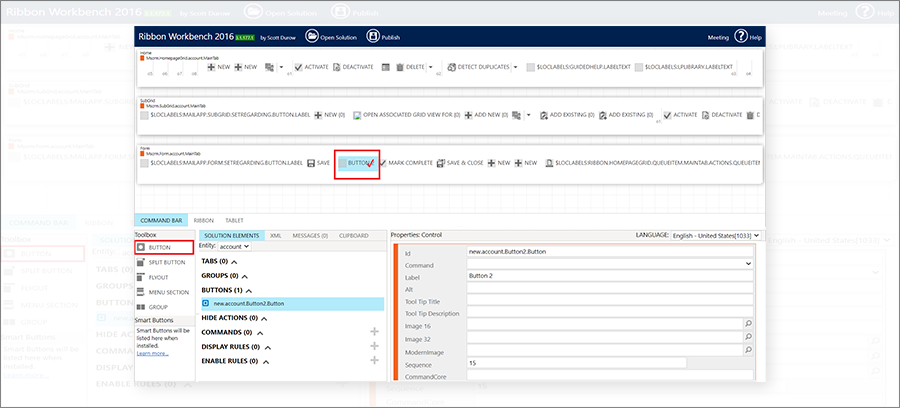Viewport: 900px width, 408px height.
Task: Click the Id field value new.account.Button2.Button
Action: point(610,251)
